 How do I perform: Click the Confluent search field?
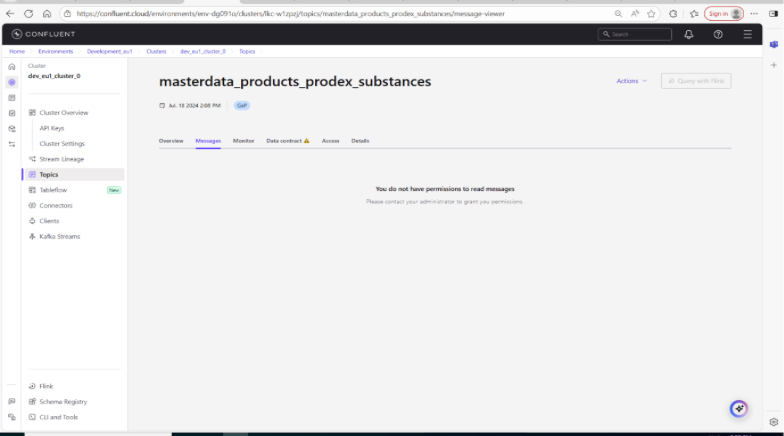click(x=634, y=34)
